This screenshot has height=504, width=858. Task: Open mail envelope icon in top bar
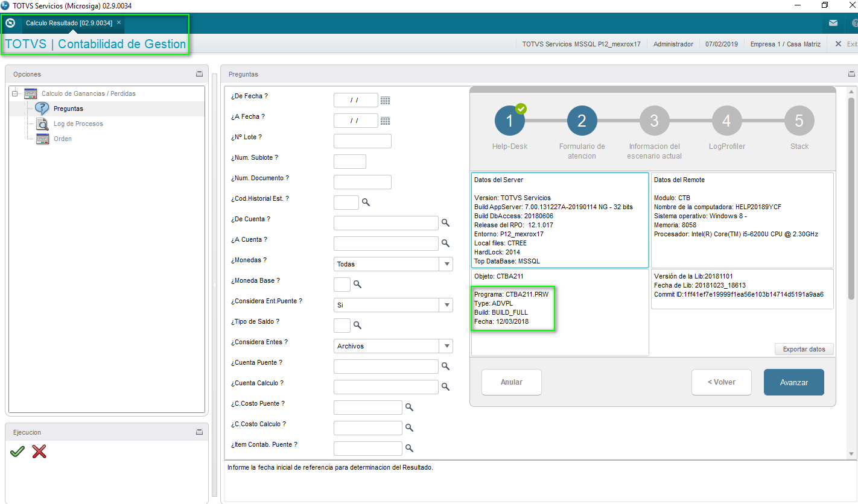tap(833, 23)
